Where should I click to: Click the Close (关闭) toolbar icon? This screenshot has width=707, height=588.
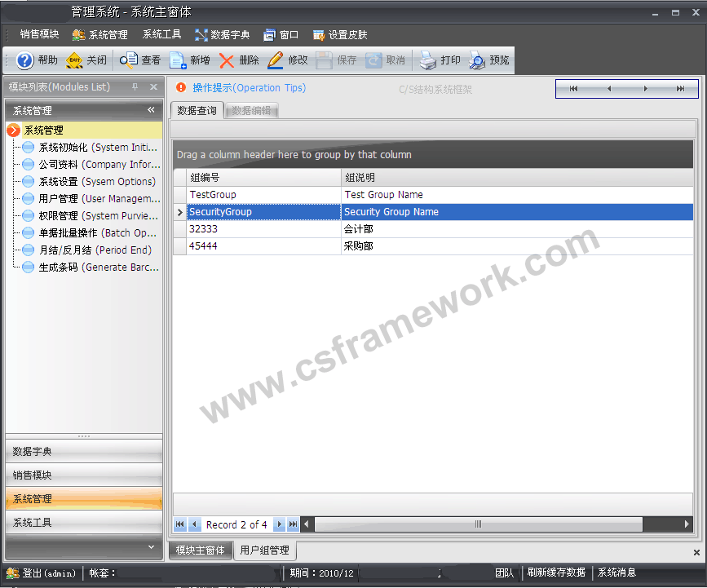tap(75, 60)
